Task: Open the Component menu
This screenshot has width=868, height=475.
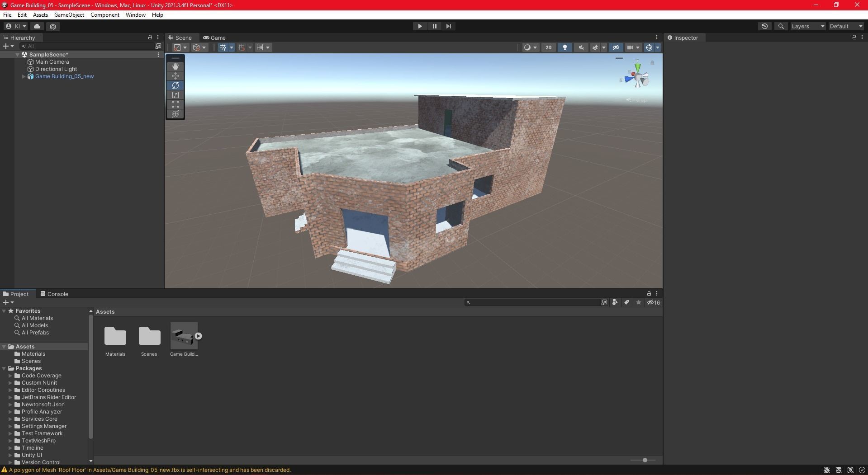Action: coord(105,15)
